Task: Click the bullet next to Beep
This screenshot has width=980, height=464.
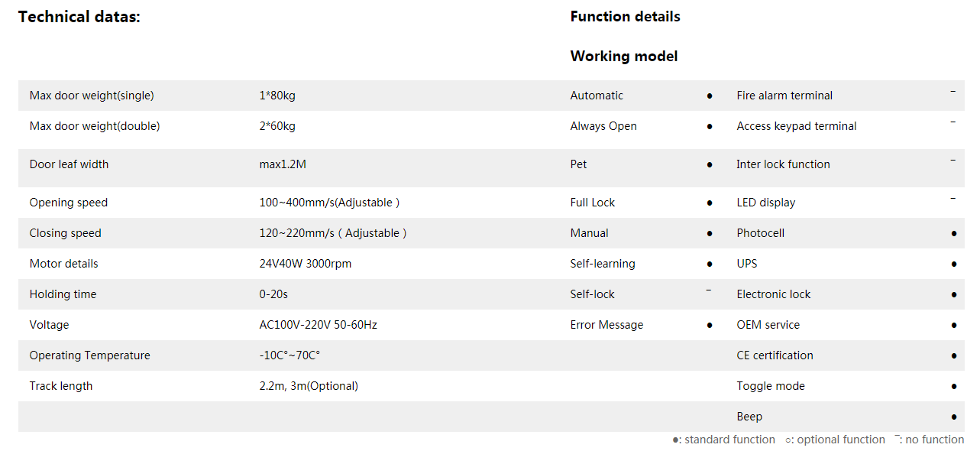Action: click(x=954, y=417)
